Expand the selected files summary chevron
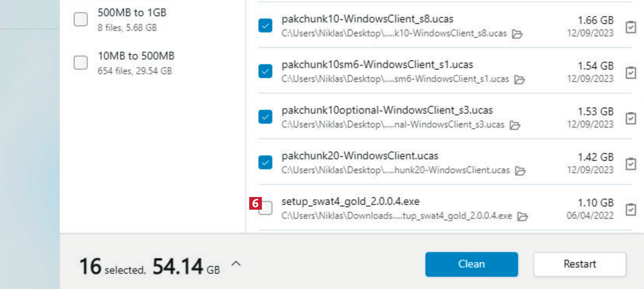Screen dimensions: 644x289 [x=236, y=264]
